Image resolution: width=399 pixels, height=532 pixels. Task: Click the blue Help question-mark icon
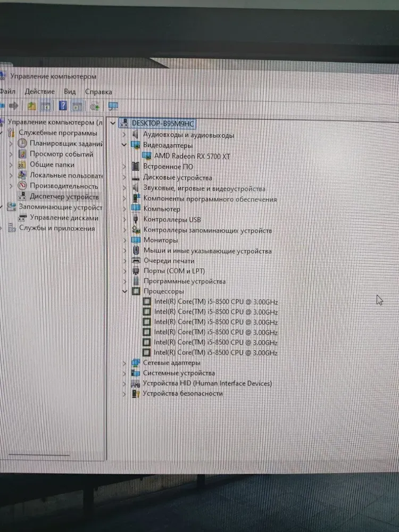tap(63, 106)
